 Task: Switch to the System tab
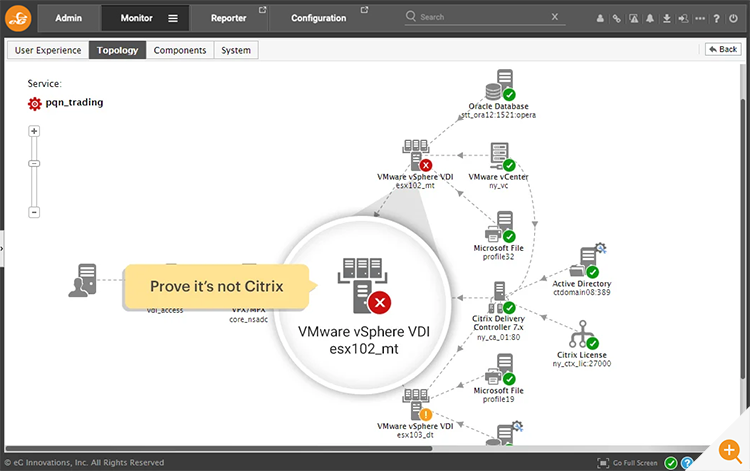coord(236,50)
